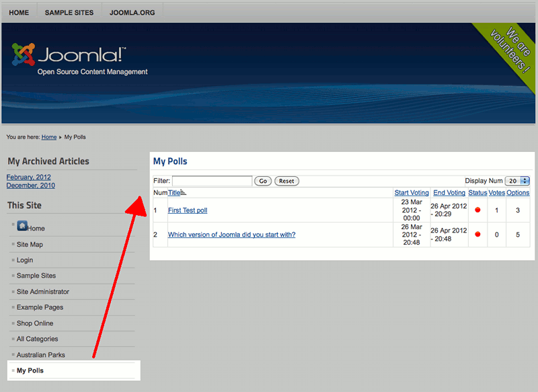Image resolution: width=538 pixels, height=392 pixels.
Task: Click the options count '3' for First Test poll
Action: (518, 210)
